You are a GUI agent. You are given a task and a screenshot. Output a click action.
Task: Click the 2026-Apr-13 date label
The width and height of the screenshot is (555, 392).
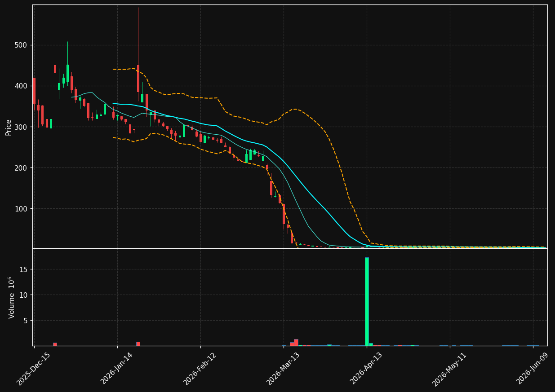point(366,369)
